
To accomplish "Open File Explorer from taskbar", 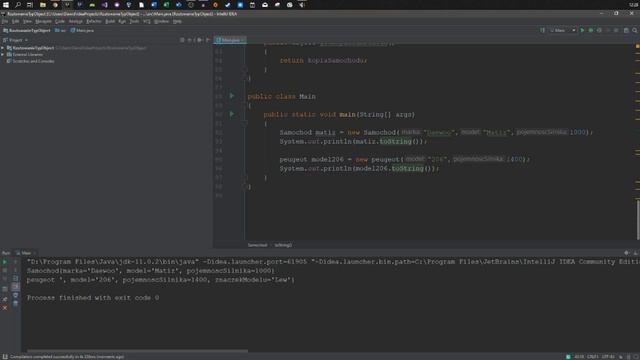I will [43, 5].
